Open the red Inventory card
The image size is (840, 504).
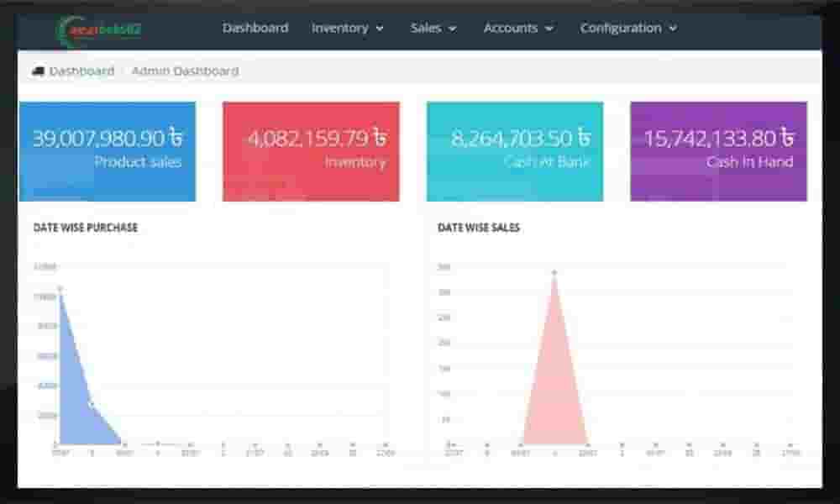(x=312, y=151)
